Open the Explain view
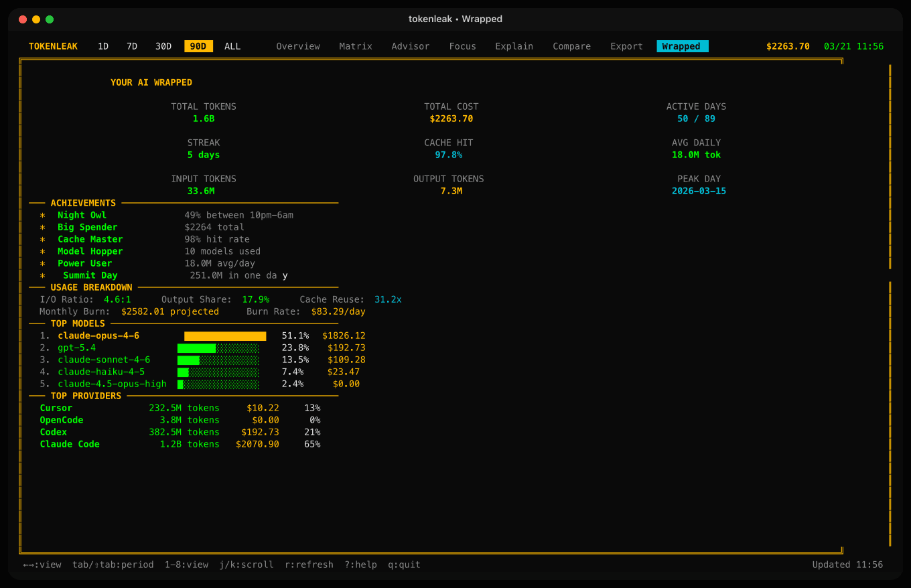 coord(514,46)
